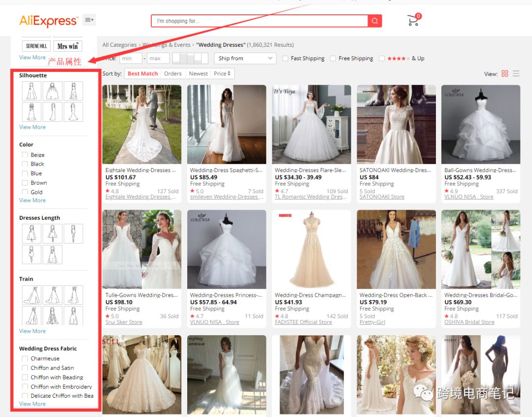Open Ball-Gowns Wedding-Dress product image
This screenshot has width=532, height=417.
click(x=480, y=124)
